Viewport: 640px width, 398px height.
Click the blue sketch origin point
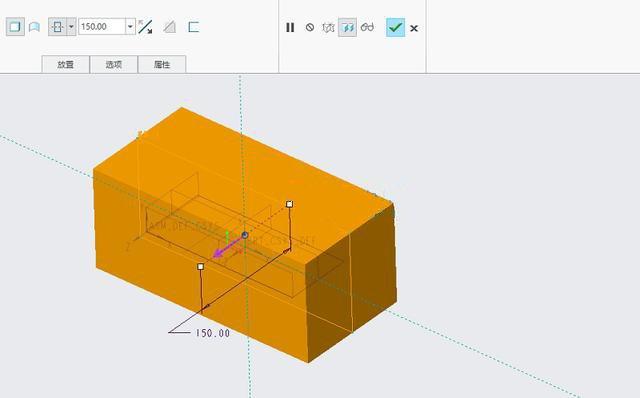tap(245, 235)
